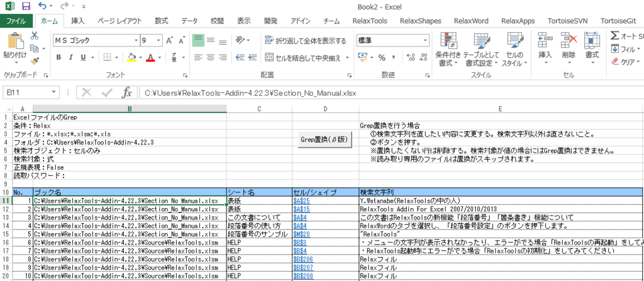The width and height of the screenshot is (644, 281).
Task: Increase font size with large A icon
Action: tap(169, 41)
